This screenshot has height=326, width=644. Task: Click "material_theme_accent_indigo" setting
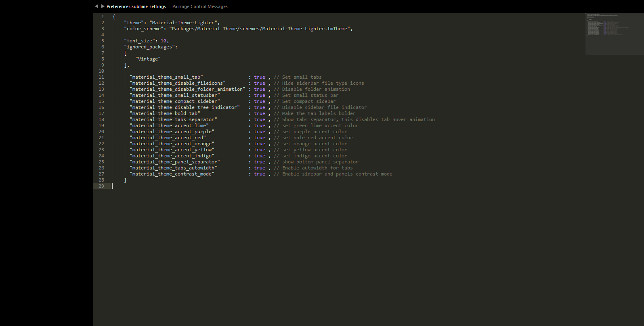click(172, 156)
